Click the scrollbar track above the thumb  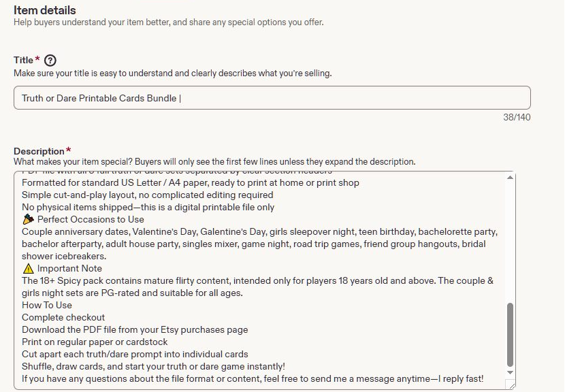coord(510,242)
